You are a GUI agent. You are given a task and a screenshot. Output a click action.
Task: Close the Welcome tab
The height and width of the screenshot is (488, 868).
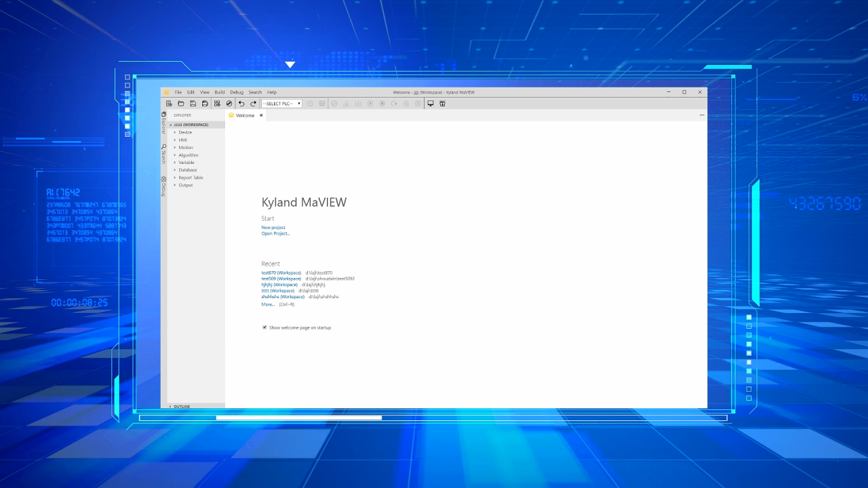click(x=261, y=115)
